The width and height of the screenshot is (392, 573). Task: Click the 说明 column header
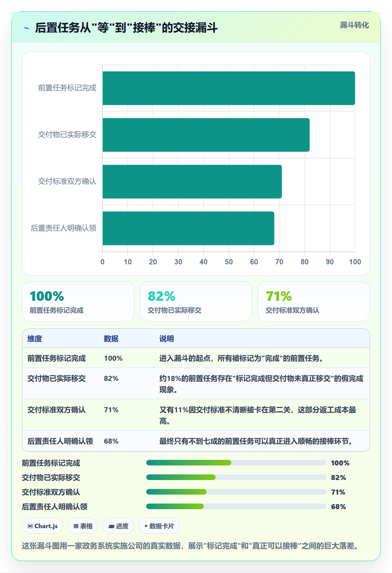[167, 339]
